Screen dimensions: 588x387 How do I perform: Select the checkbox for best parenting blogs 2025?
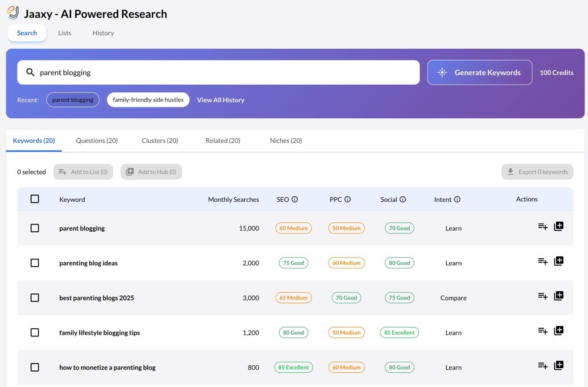35,298
